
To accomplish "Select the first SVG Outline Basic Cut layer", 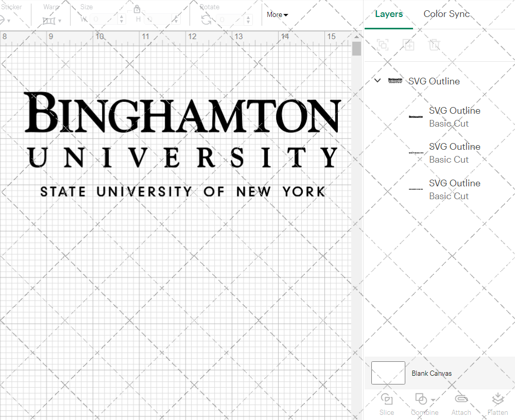I will [x=454, y=117].
